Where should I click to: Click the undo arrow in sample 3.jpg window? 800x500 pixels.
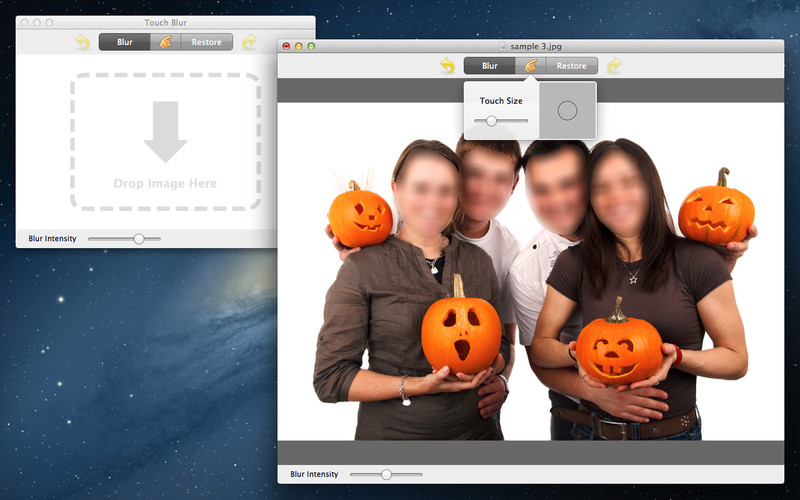point(447,66)
